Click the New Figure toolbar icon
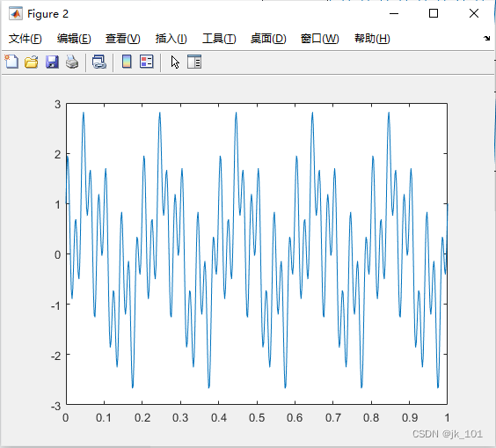This screenshot has height=448, width=496. 11,62
